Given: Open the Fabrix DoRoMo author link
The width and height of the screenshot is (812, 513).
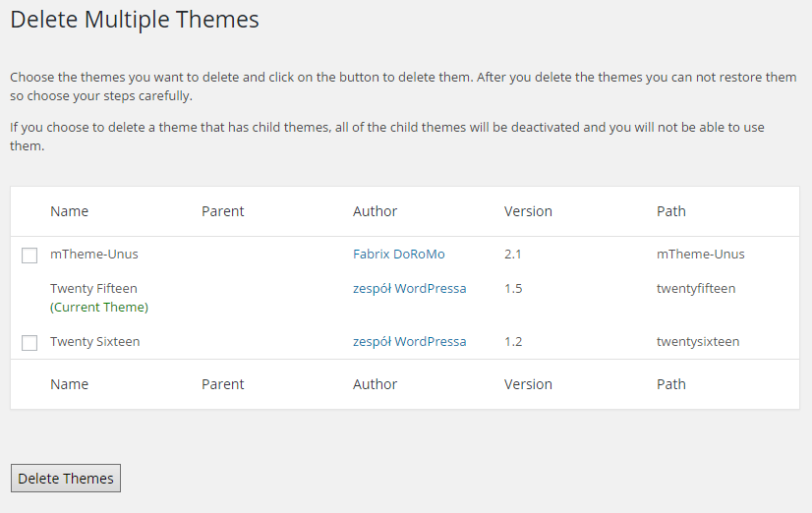Looking at the screenshot, I should (399, 255).
